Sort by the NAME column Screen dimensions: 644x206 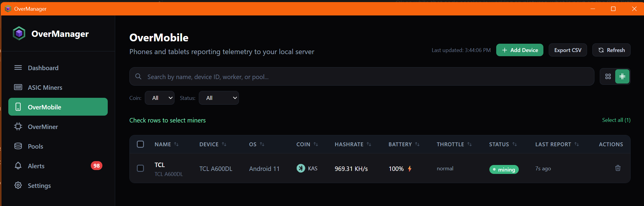click(166, 144)
